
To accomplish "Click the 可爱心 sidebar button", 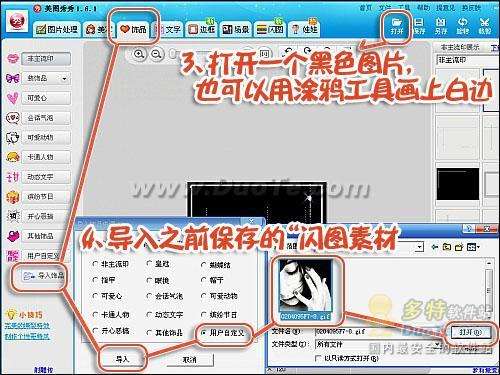I will click(46, 98).
